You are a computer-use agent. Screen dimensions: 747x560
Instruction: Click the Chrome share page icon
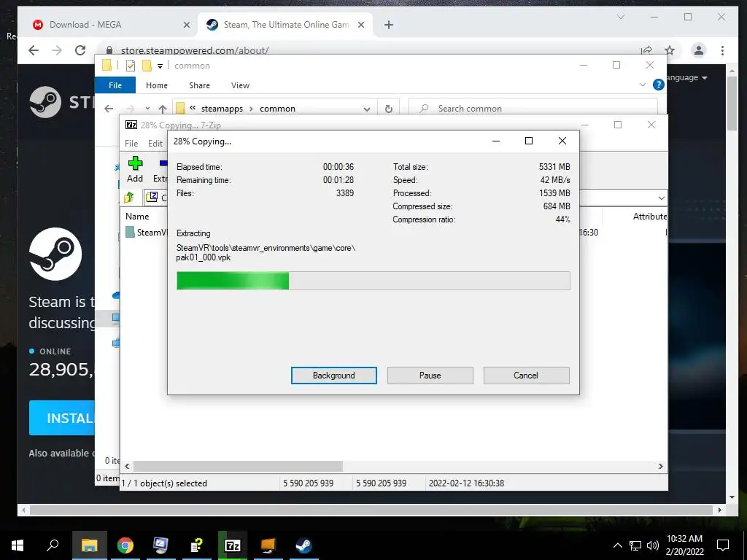tap(646, 50)
